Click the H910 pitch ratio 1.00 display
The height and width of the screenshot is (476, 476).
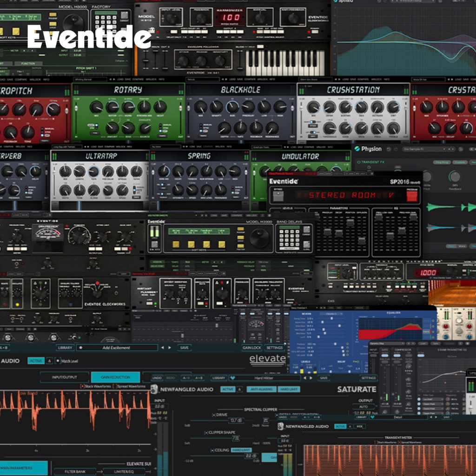tap(230, 17)
